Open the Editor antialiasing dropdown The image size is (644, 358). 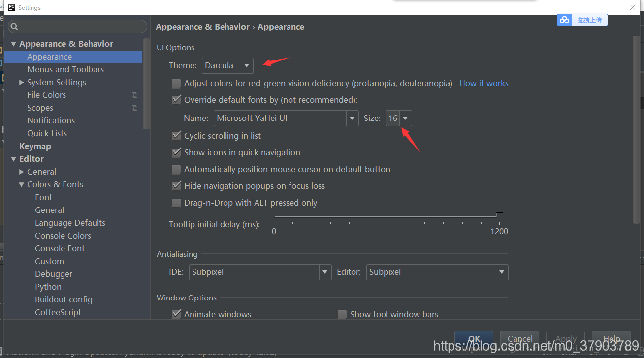pyautogui.click(x=437, y=272)
